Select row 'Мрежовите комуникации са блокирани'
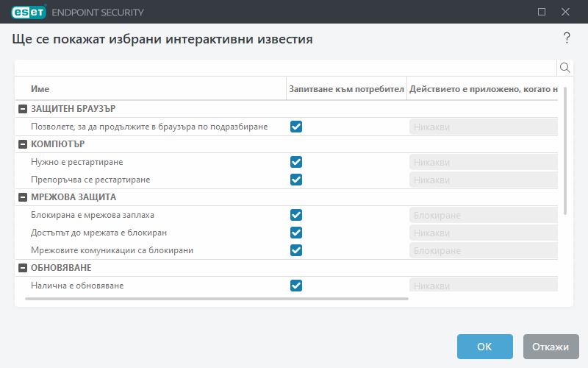 [287, 250]
